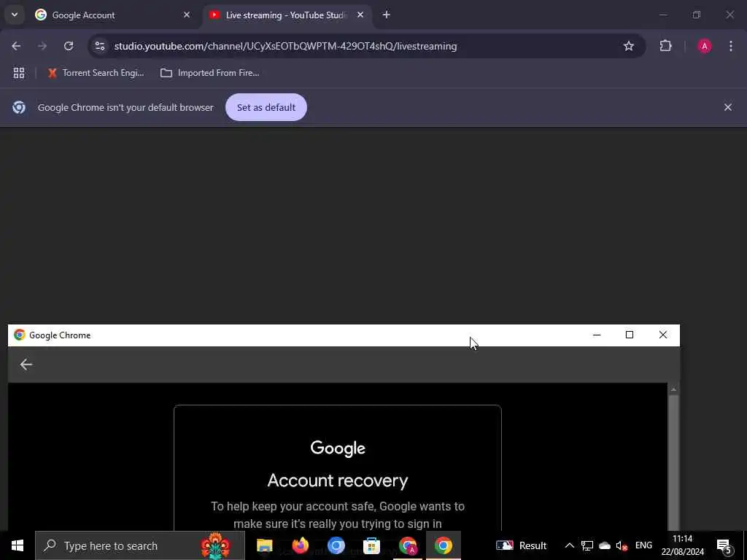Dismiss the default browser notification bar
Viewport: 747px width, 560px height.
(x=728, y=107)
